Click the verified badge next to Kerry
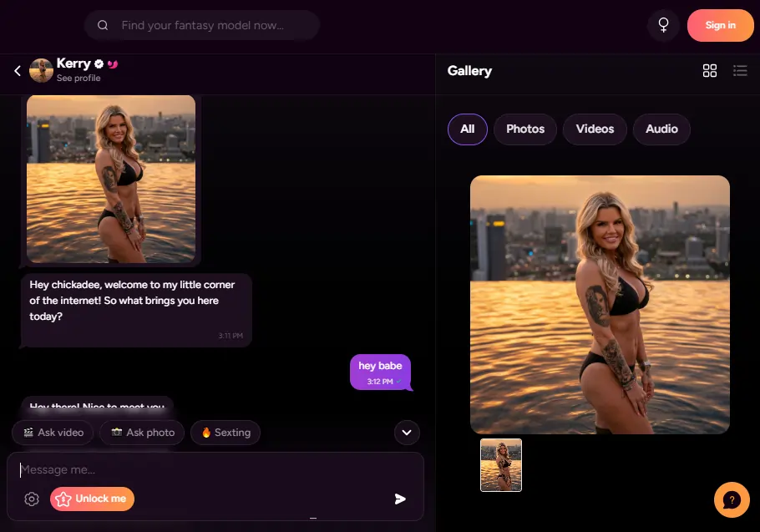 [x=99, y=63]
